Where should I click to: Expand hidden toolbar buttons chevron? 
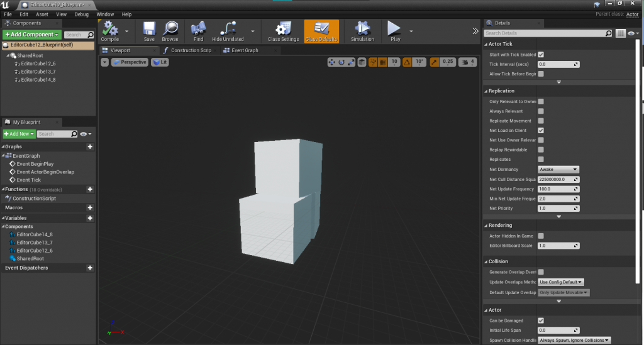click(475, 31)
